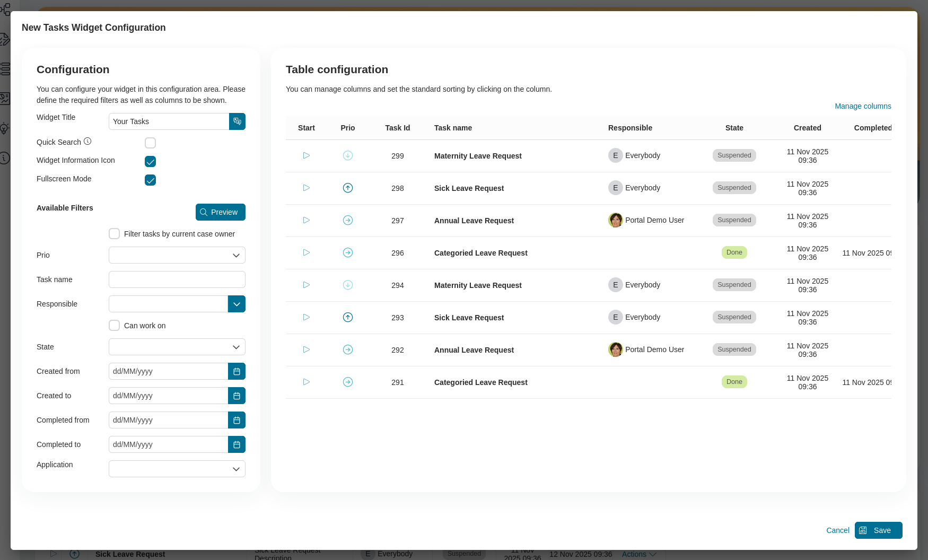Enable the Quick Search checkbox

150,143
